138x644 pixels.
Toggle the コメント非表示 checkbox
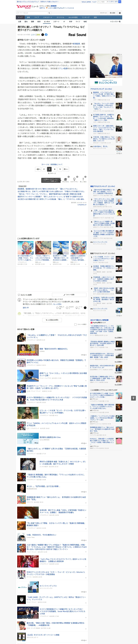coord(75,324)
